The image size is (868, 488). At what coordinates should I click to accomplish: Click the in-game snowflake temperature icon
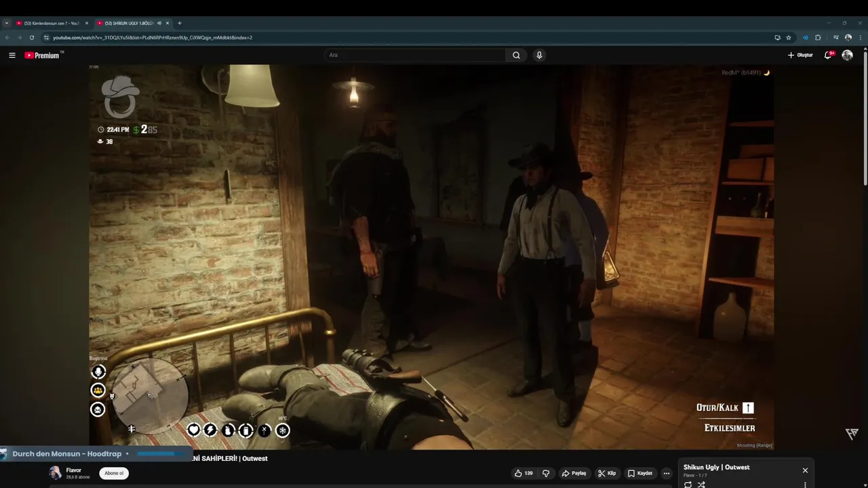pos(282,430)
